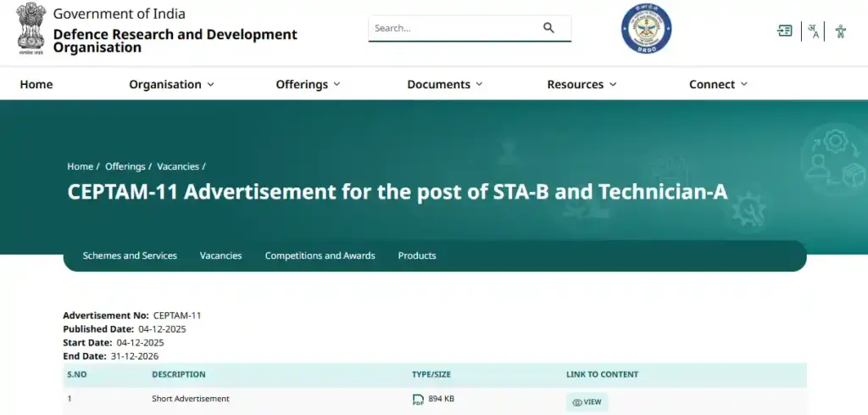Go to the Home menu item
Image resolution: width=868 pixels, height=415 pixels.
[36, 84]
